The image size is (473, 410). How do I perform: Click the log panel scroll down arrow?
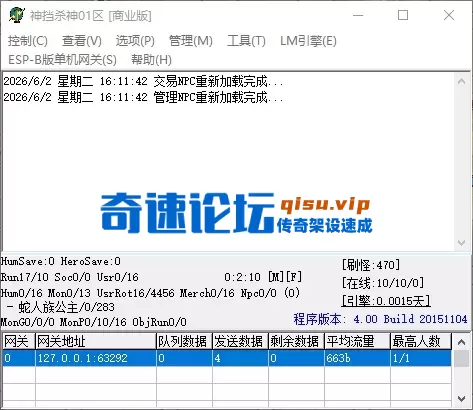[x=462, y=243]
